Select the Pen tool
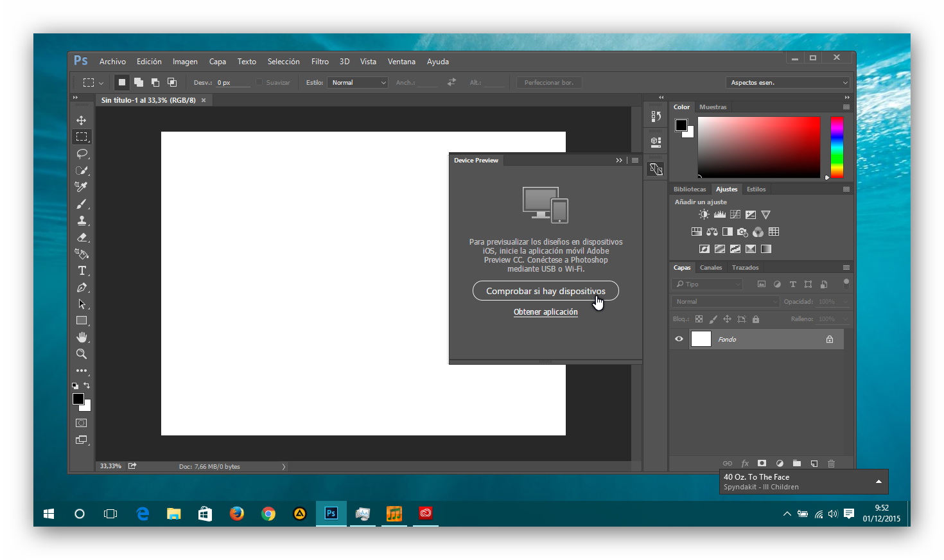The image size is (944, 560). pyautogui.click(x=82, y=287)
